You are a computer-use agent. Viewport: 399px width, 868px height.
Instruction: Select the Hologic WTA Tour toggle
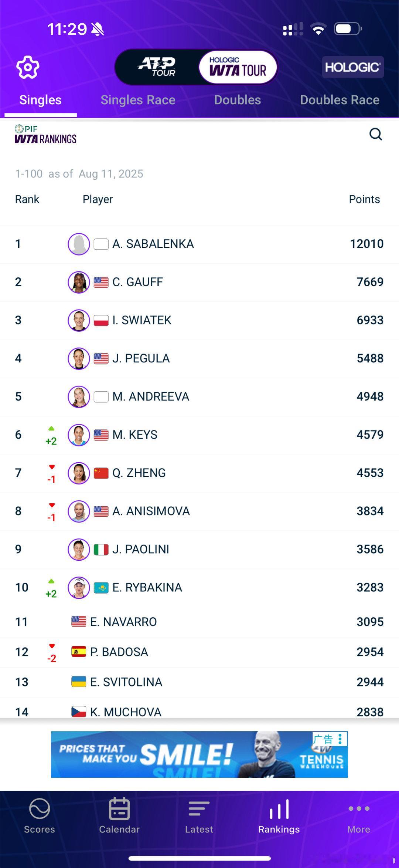point(238,67)
